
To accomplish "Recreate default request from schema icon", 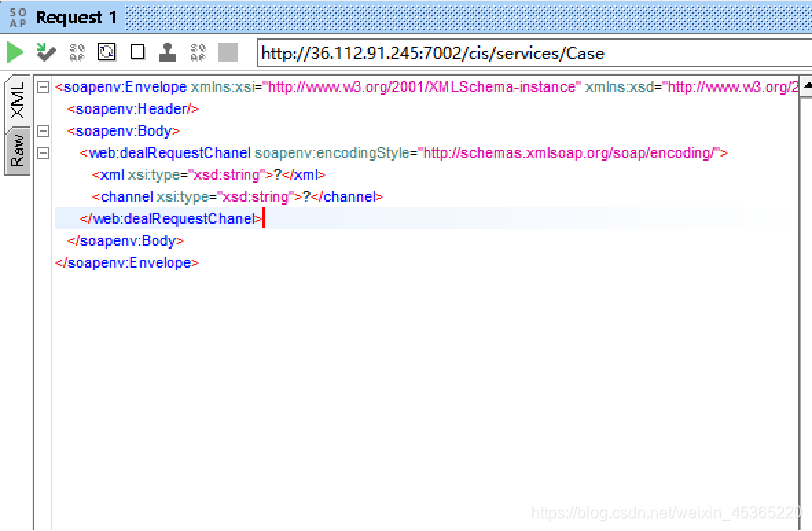I will [77, 52].
